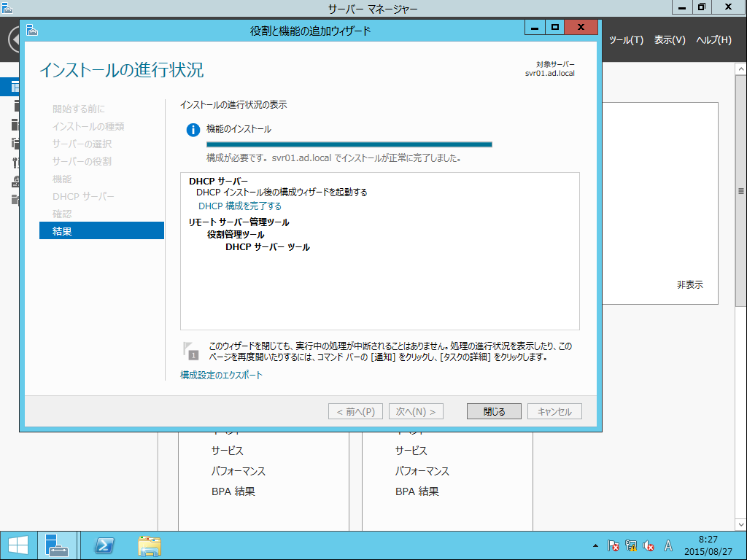Click the 次へ(N) > button
The height and width of the screenshot is (560, 747).
coord(416,411)
